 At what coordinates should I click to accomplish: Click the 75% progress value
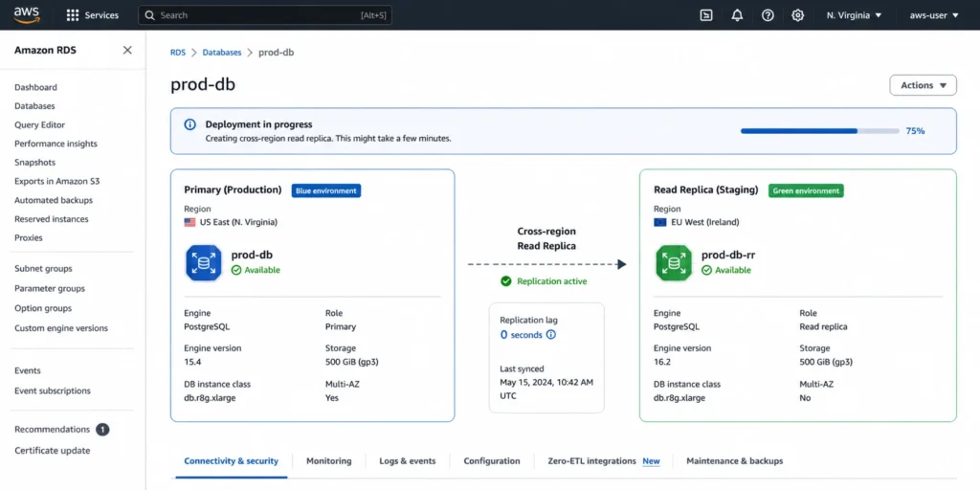(915, 131)
